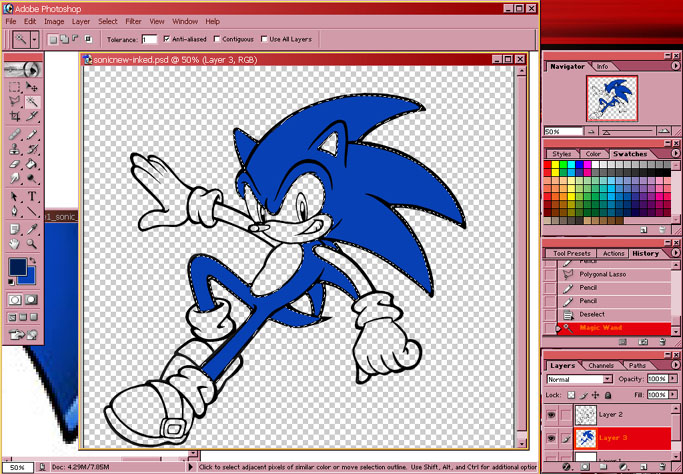Select the Move tool
Image resolution: width=683 pixels, height=474 pixels.
(x=31, y=87)
